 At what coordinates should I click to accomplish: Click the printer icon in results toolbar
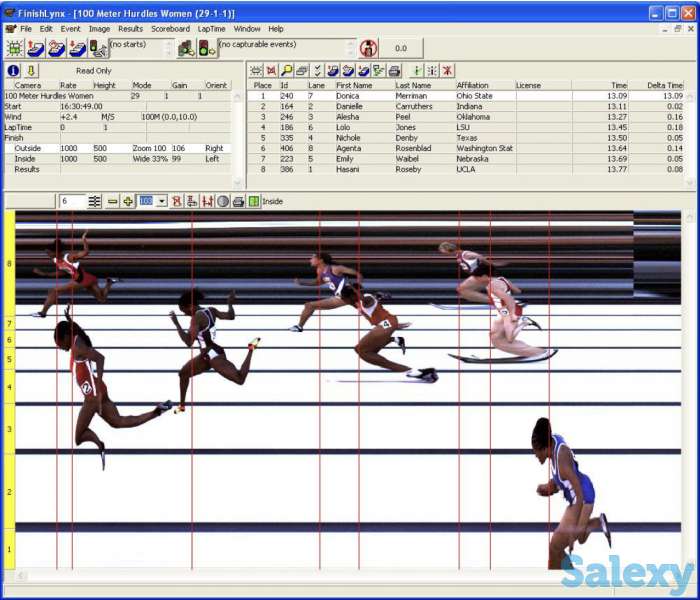tap(394, 71)
